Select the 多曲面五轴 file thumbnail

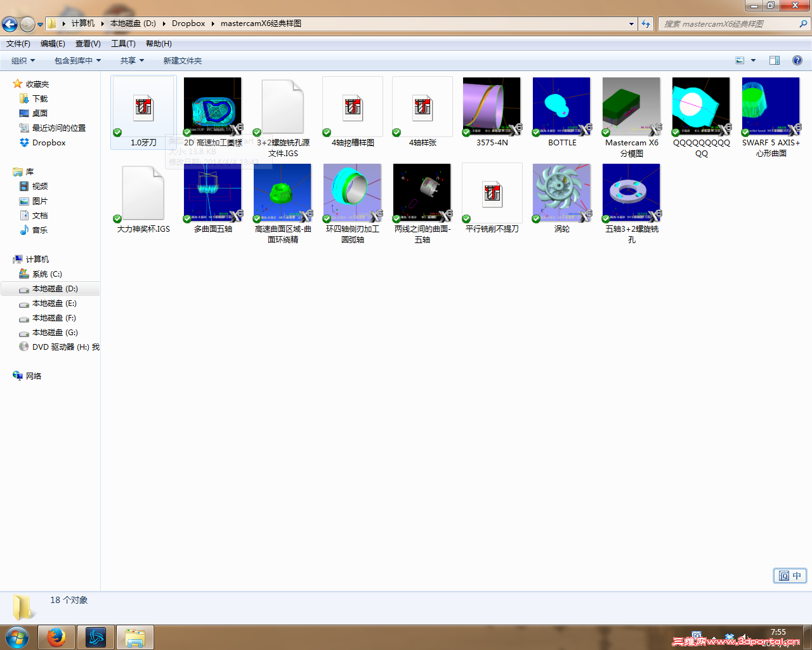click(x=213, y=193)
